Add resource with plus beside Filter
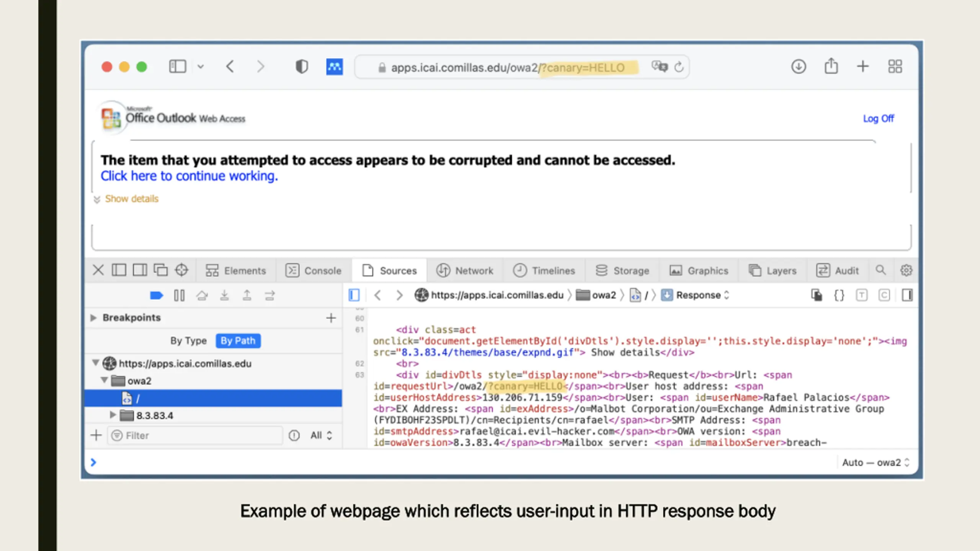 96,435
